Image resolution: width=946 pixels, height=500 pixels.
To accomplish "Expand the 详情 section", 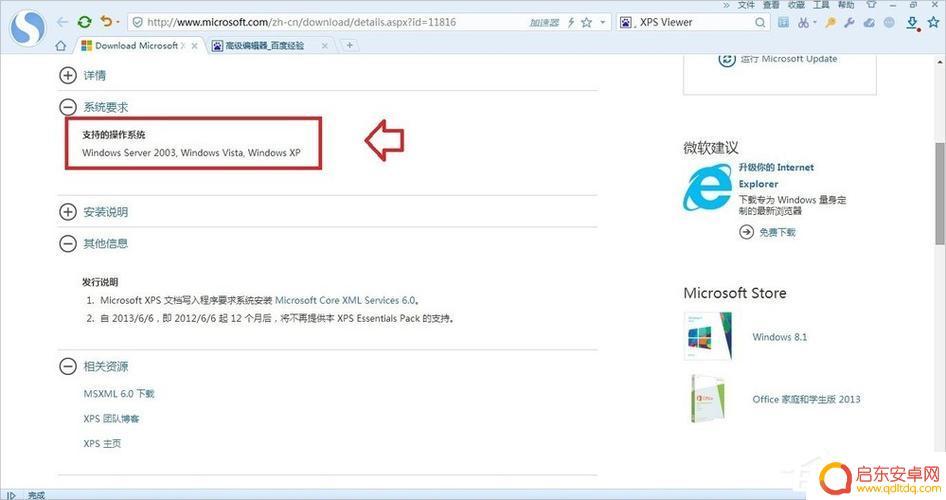I will click(68, 75).
